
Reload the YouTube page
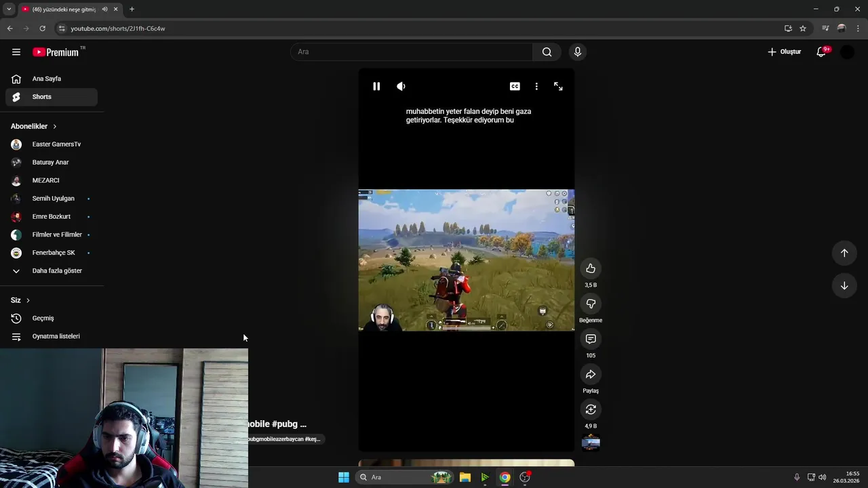coord(42,28)
